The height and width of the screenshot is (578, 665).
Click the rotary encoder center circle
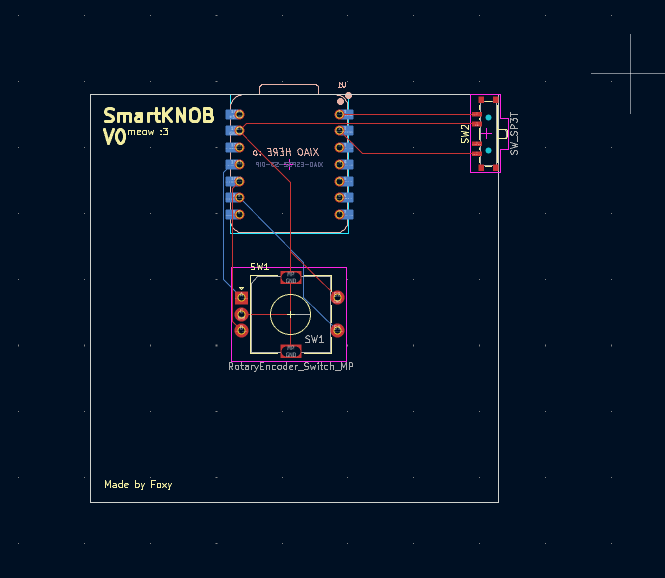290,314
